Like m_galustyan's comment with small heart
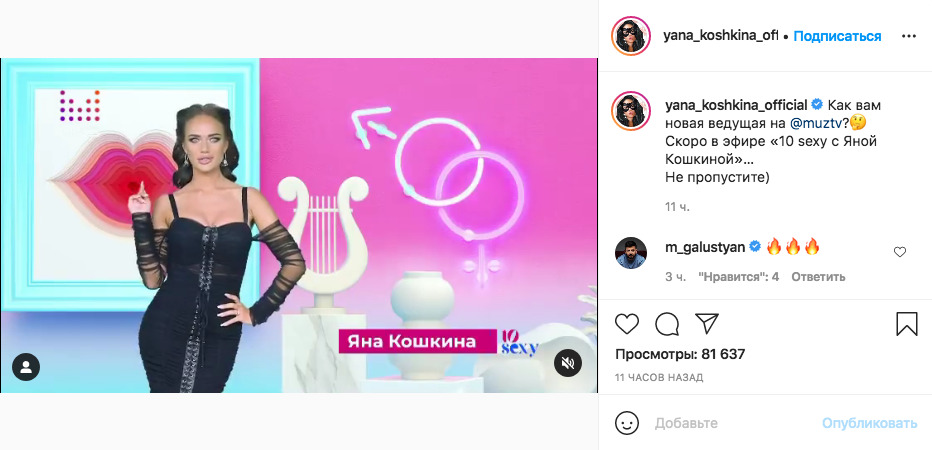This screenshot has width=932, height=450. tap(900, 252)
